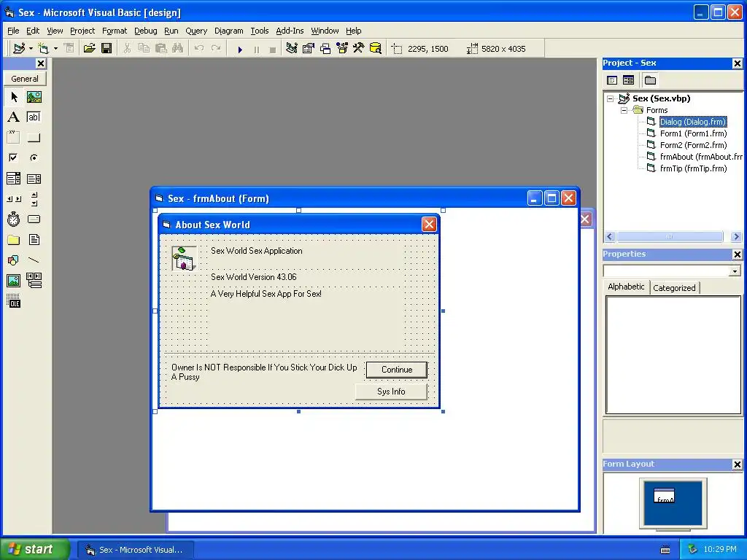Viewport: 747px width, 560px height.
Task: Select the ListBox control tool
Action: 34,179
